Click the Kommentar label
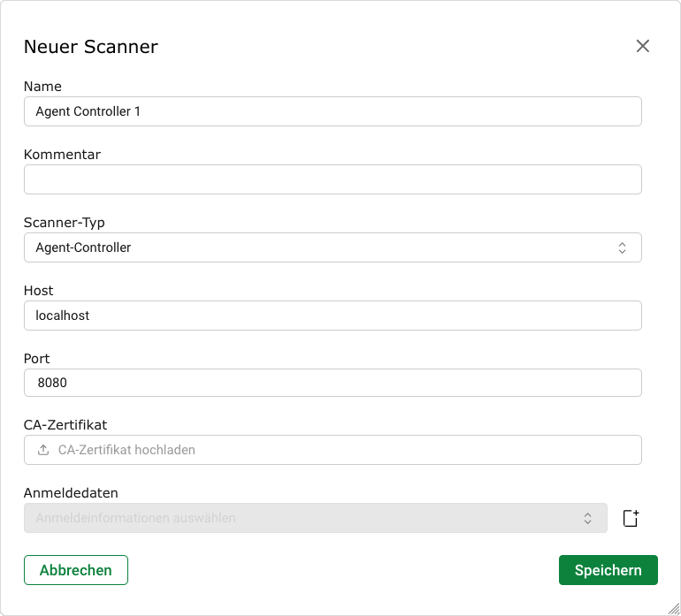This screenshot has width=681, height=616. click(62, 155)
